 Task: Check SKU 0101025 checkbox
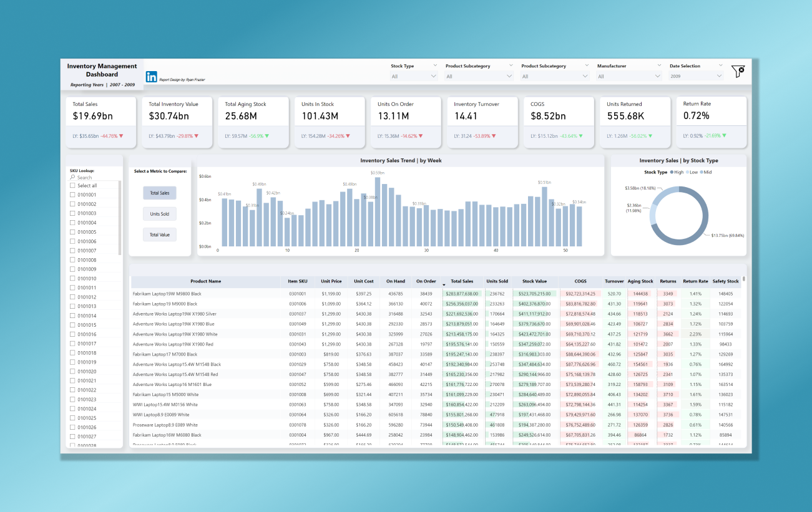coord(72,418)
